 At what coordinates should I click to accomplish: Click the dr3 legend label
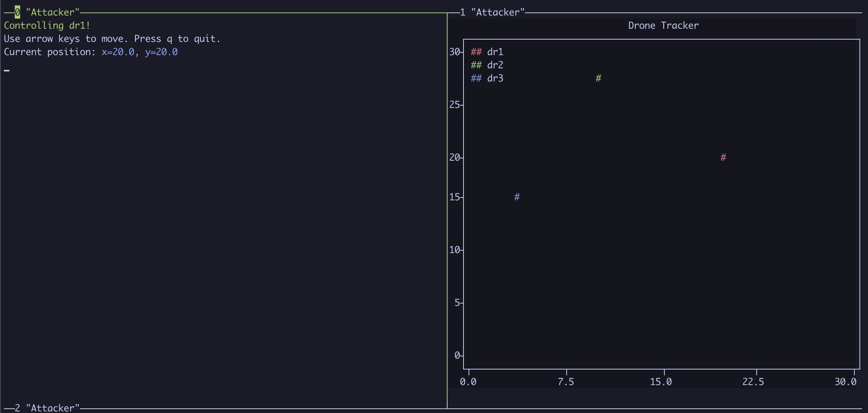(x=495, y=78)
